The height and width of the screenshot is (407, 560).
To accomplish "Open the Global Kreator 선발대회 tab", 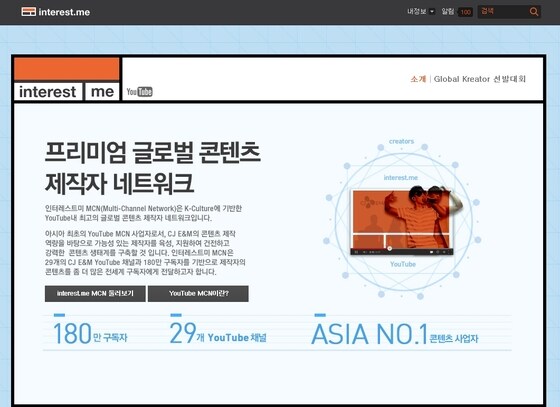I will pyautogui.click(x=480, y=79).
